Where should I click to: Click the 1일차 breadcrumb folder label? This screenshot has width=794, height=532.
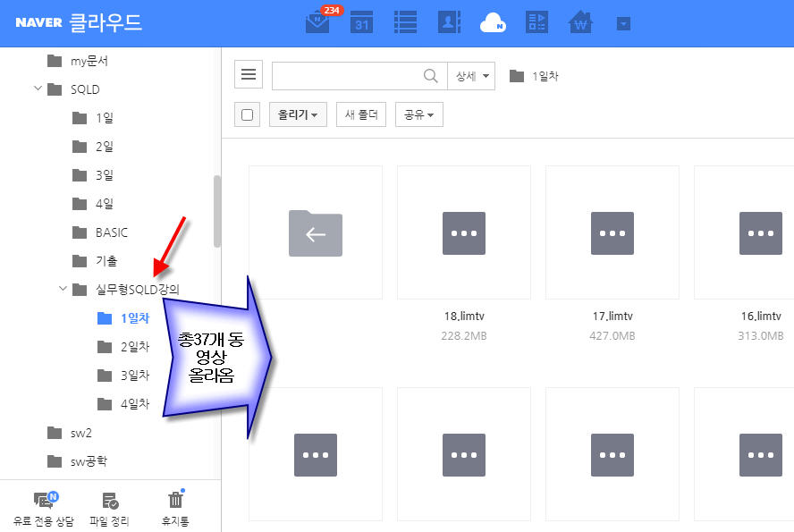pyautogui.click(x=545, y=76)
